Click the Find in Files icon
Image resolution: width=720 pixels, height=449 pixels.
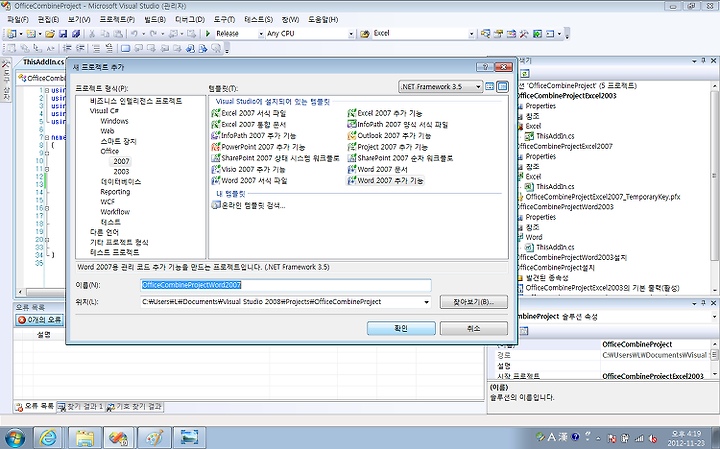click(x=365, y=34)
